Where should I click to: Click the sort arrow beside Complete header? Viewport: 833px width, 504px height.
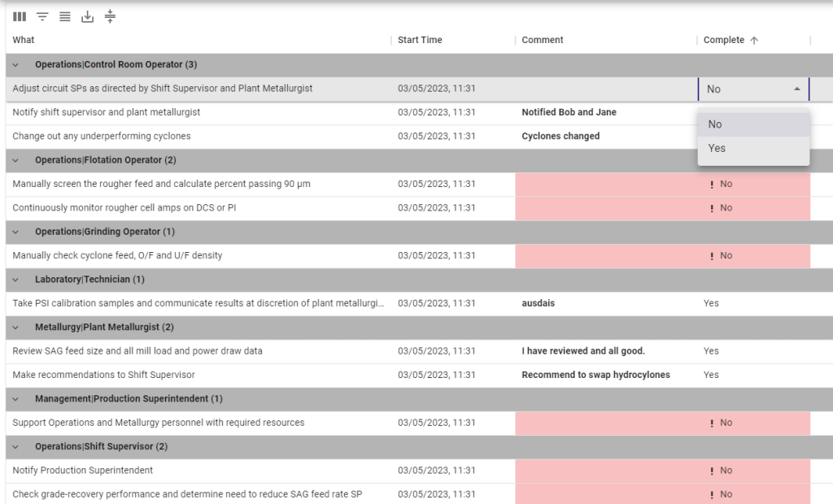pyautogui.click(x=754, y=40)
